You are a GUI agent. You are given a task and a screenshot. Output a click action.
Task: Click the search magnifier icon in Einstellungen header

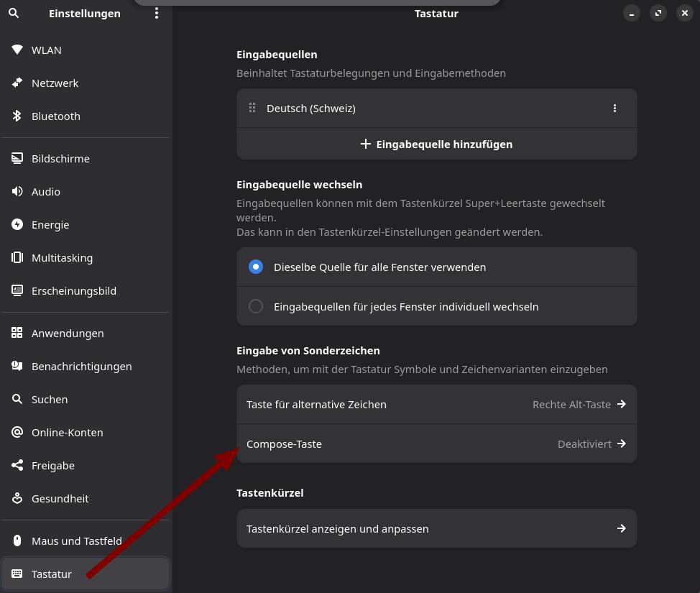pyautogui.click(x=14, y=13)
